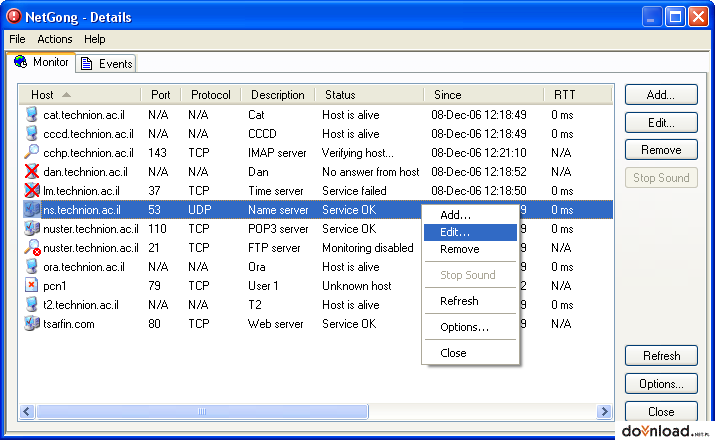Click the service icon beside ns.technion.ac.il
The height and width of the screenshot is (440, 715).
pos(31,210)
